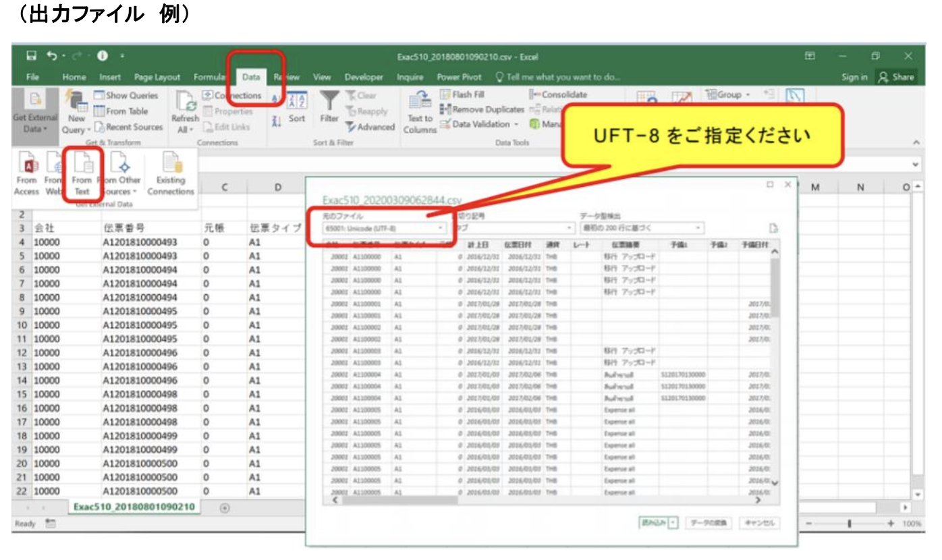Switch to the Home ribbon tab

click(x=74, y=77)
